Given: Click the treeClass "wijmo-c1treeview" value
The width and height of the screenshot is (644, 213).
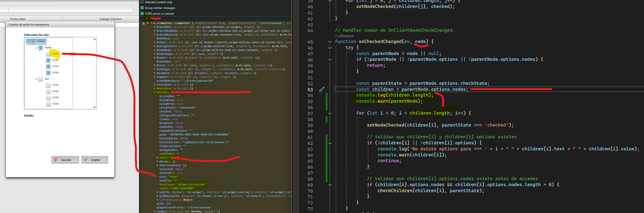Looking at the screenshot, I should click(x=191, y=184).
